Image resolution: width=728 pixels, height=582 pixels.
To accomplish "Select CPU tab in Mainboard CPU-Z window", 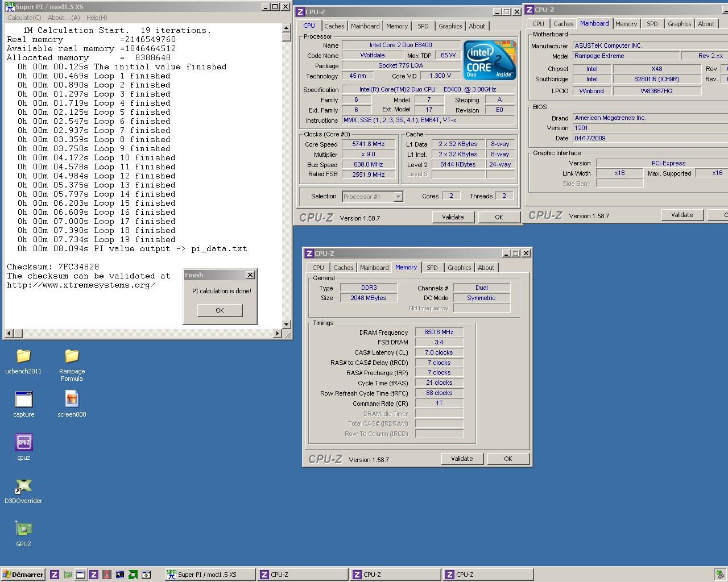I will coord(538,24).
